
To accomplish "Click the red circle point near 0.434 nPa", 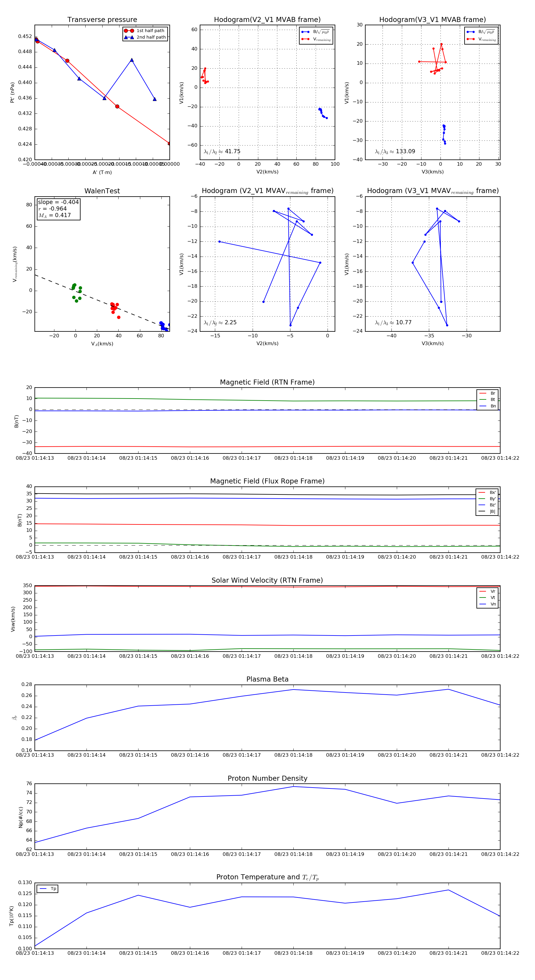I will [x=117, y=107].
